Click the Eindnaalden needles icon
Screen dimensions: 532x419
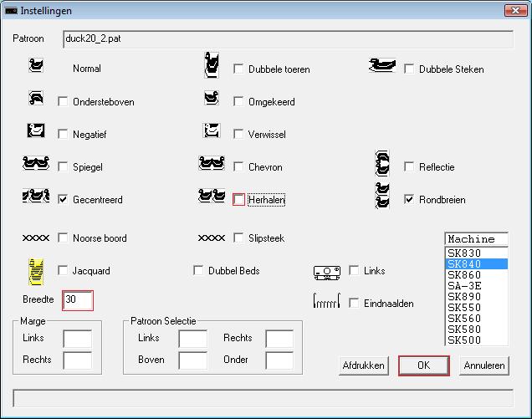tap(327, 302)
